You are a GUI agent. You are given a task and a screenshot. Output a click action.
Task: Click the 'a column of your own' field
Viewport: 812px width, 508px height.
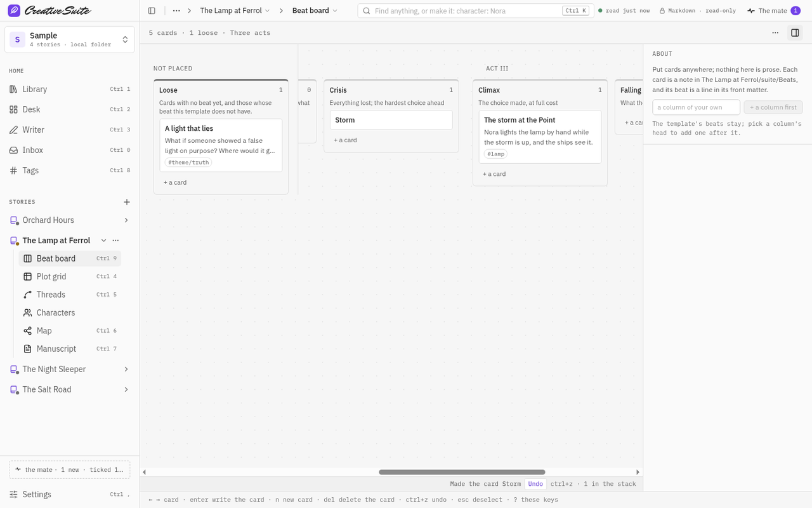696,107
